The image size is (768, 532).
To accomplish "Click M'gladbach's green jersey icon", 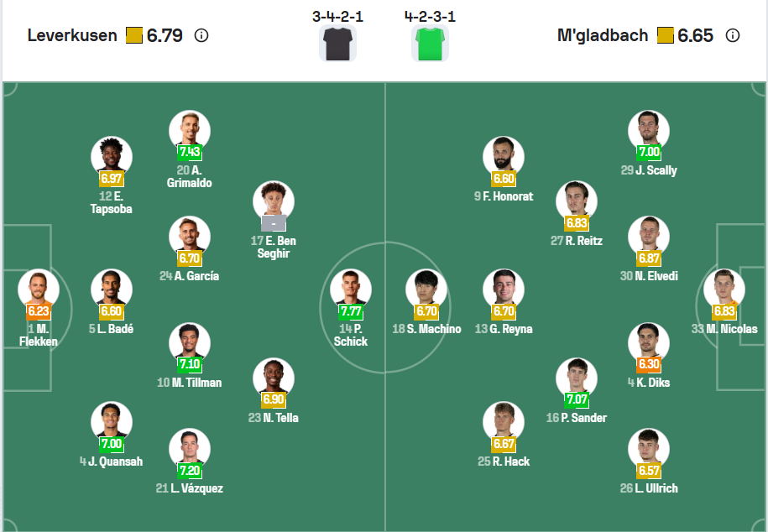I will (x=431, y=43).
